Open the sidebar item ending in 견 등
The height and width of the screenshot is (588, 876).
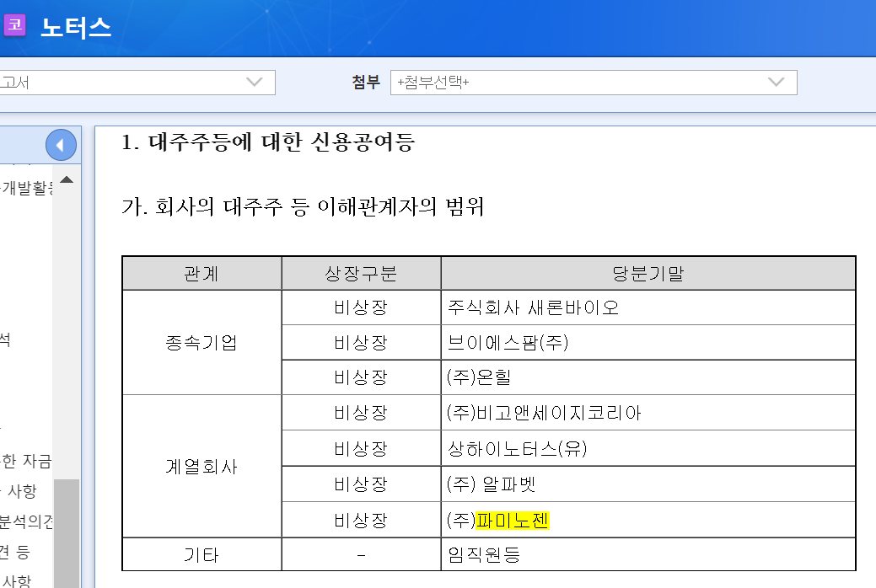[x=15, y=552]
